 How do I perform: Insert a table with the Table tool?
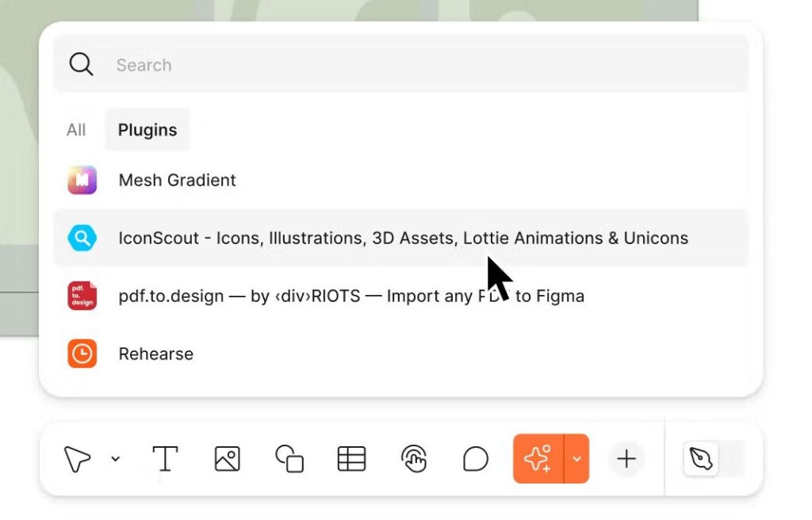coord(351,459)
